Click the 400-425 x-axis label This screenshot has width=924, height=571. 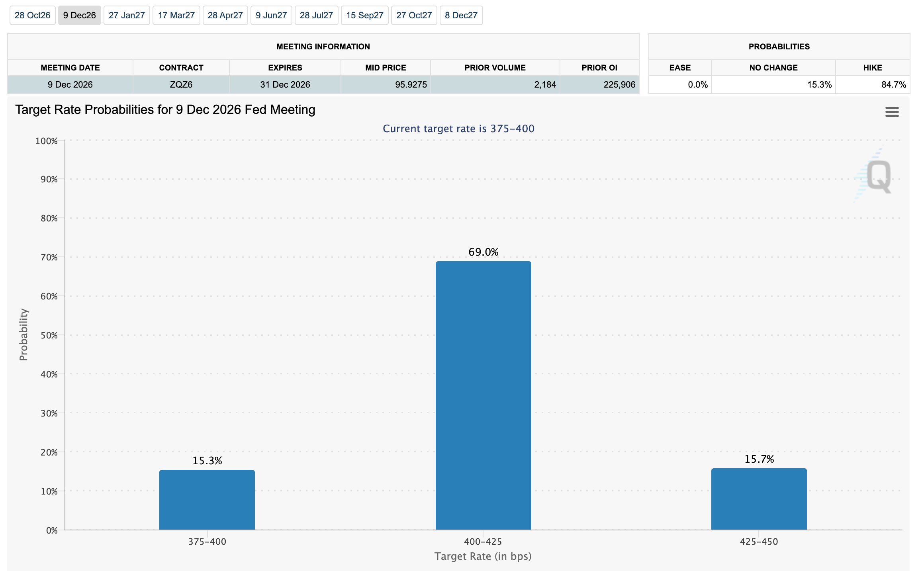tap(483, 542)
